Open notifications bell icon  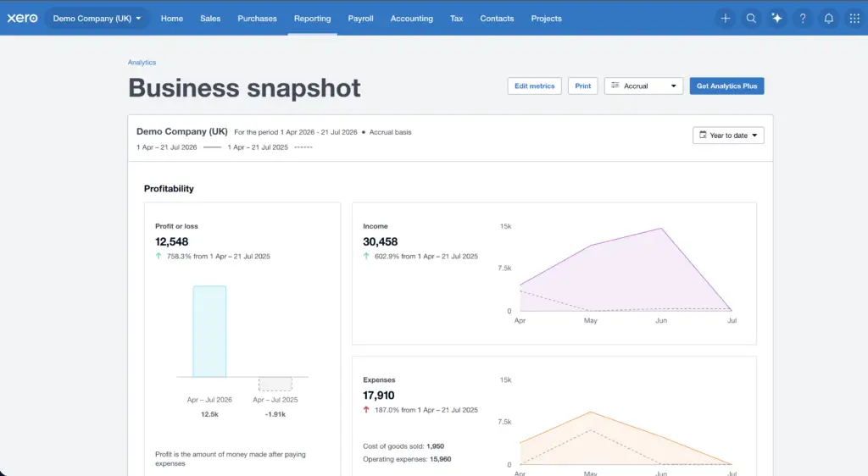click(x=829, y=19)
